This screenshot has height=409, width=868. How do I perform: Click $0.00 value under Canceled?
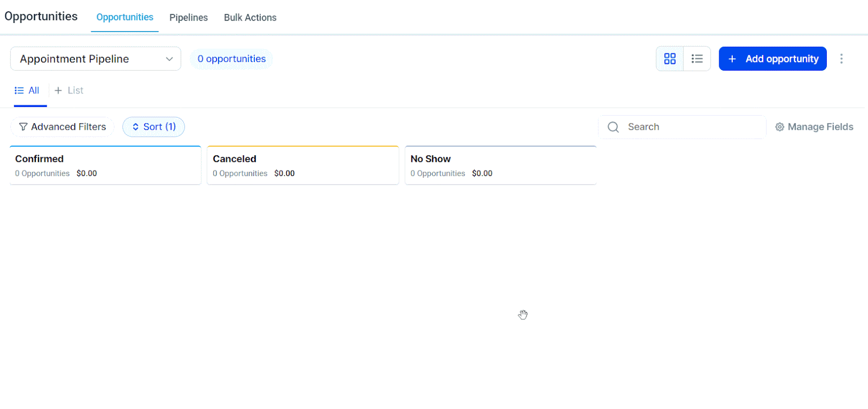coord(284,173)
